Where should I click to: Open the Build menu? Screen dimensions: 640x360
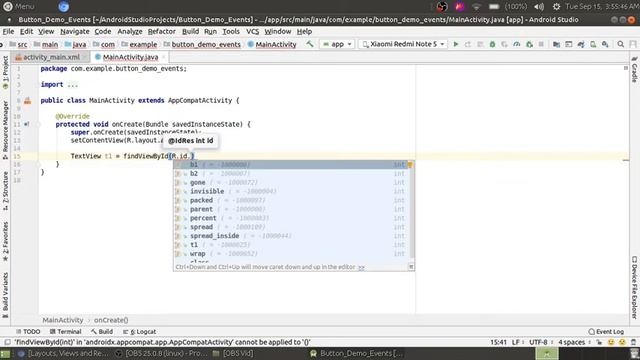(191, 31)
